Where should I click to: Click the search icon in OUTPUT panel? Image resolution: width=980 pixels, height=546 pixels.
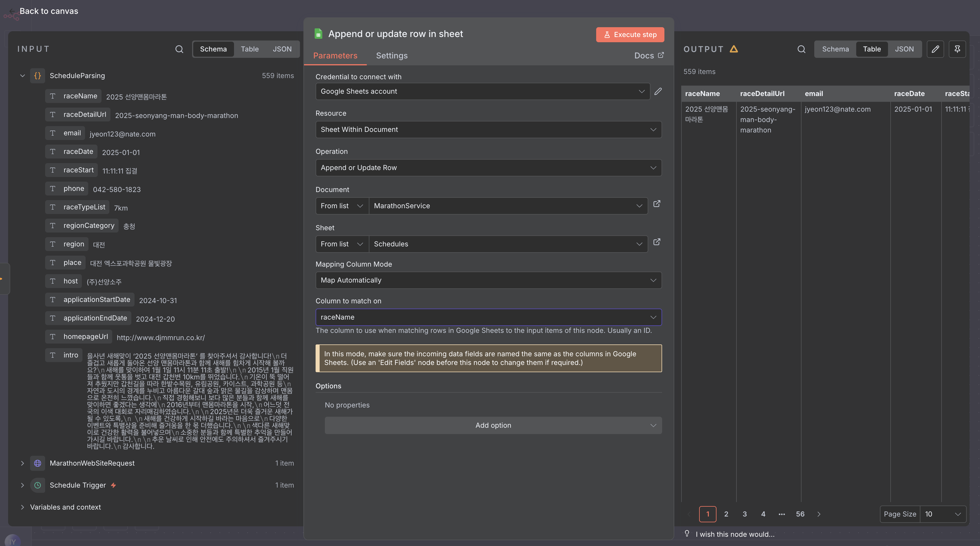pos(801,49)
